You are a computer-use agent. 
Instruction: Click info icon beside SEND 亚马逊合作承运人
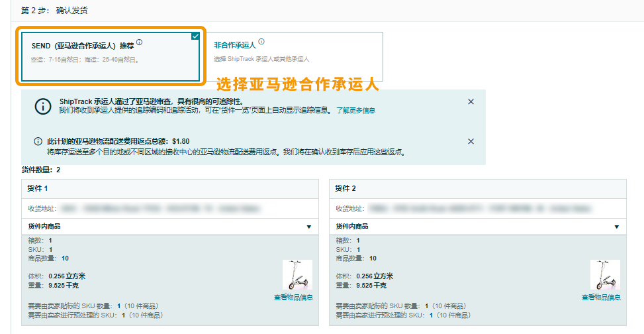point(140,42)
